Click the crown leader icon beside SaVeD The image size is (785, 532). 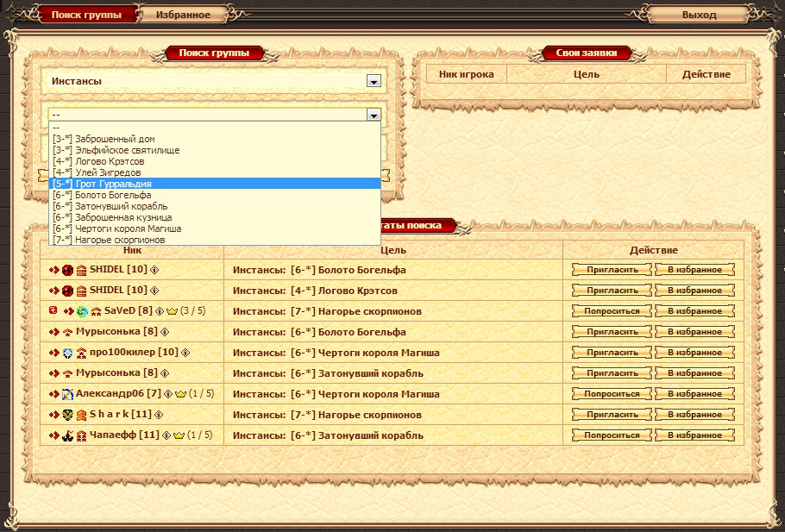pyautogui.click(x=172, y=310)
